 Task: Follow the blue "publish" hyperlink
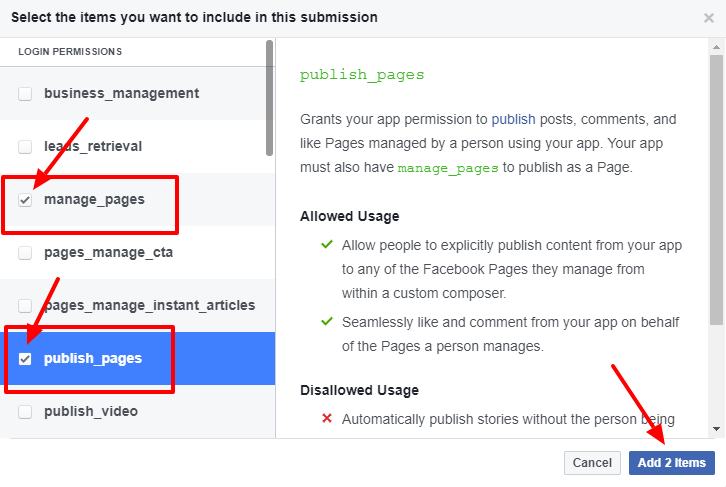[513, 118]
